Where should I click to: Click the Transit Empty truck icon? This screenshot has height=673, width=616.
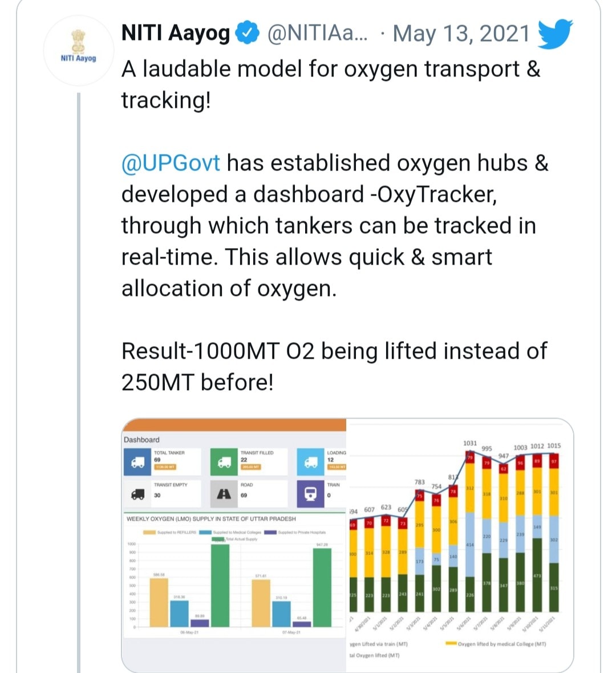[137, 494]
